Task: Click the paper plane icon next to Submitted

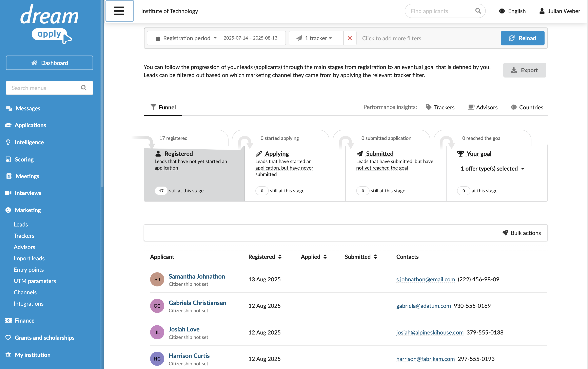Action: click(360, 154)
